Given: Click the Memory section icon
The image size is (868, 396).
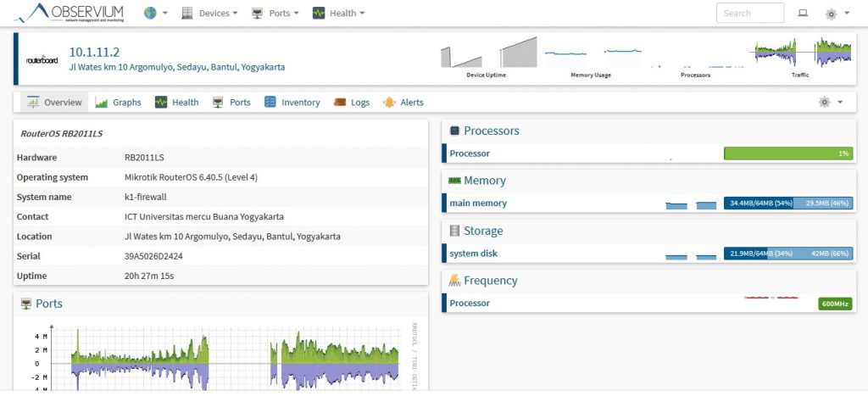Looking at the screenshot, I should coord(454,181).
